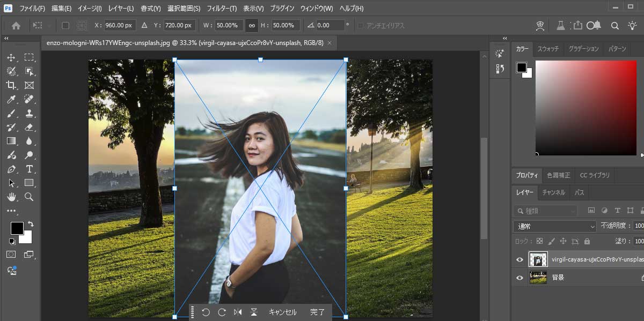Screen dimensions: 644x321
Task: Open the blend mode 通常 dropdown
Action: coord(555,226)
